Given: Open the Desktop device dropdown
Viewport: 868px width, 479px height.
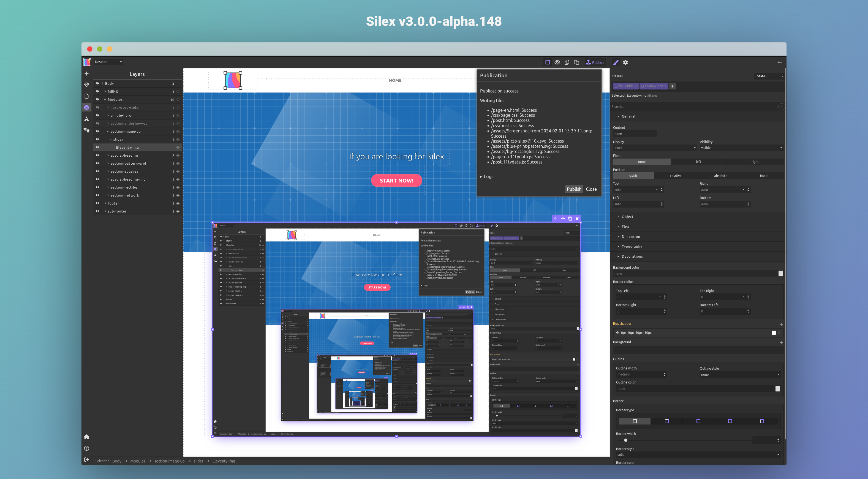Looking at the screenshot, I should (x=108, y=62).
